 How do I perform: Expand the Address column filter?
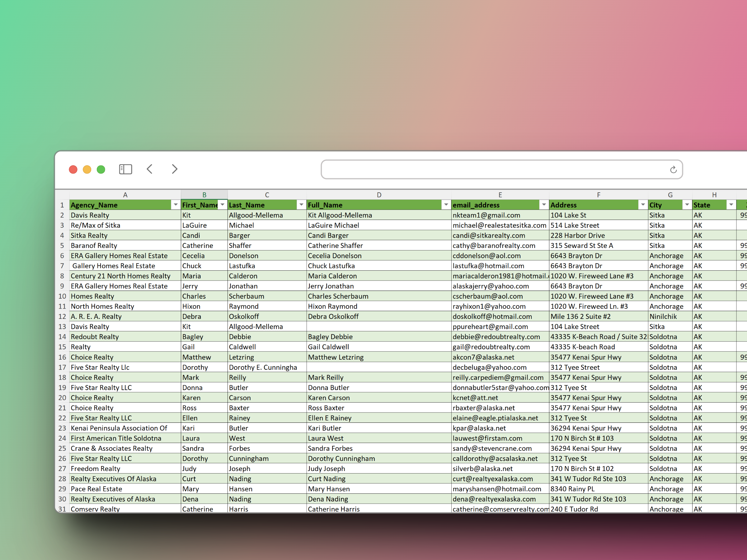pyautogui.click(x=643, y=205)
